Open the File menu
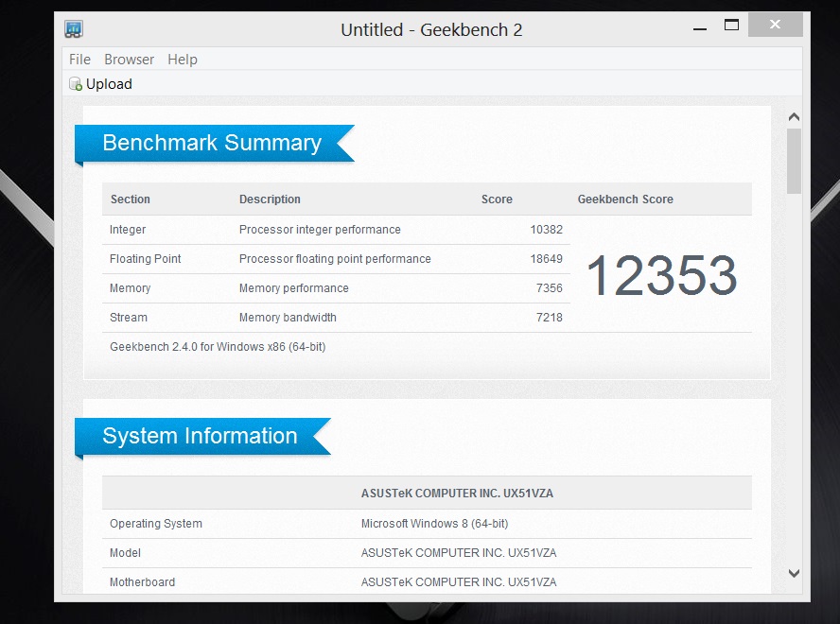This screenshot has width=840, height=624. tap(79, 60)
